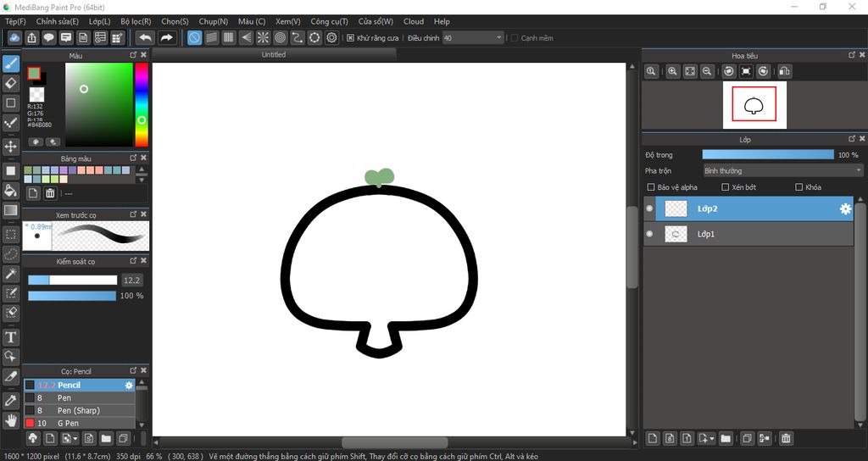The width and height of the screenshot is (868, 461).
Task: Open Pha trộn blend mode dropdown
Action: click(782, 170)
